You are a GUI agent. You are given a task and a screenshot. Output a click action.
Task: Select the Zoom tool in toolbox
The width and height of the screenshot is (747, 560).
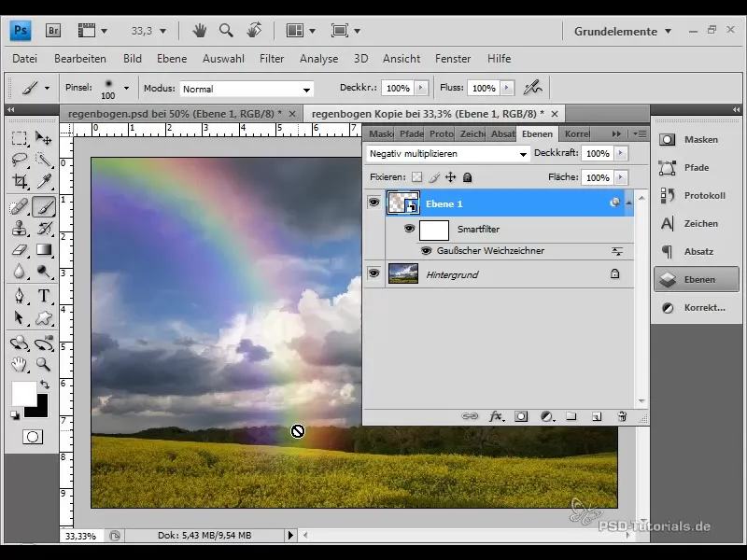pyautogui.click(x=43, y=365)
